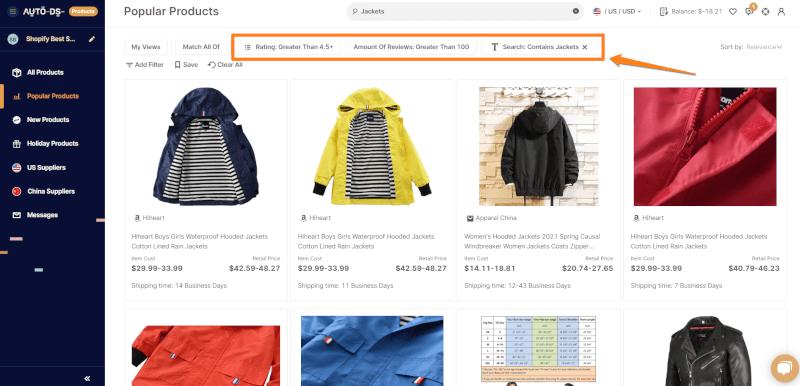Clear the Jackets search with the X icon
This screenshot has height=386, width=800.
[576, 11]
